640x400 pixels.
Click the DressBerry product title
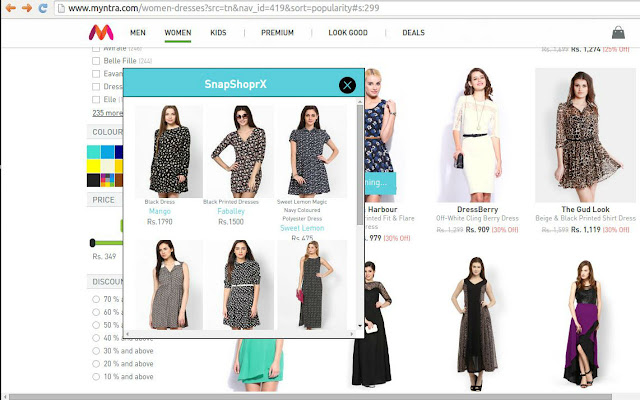(478, 209)
